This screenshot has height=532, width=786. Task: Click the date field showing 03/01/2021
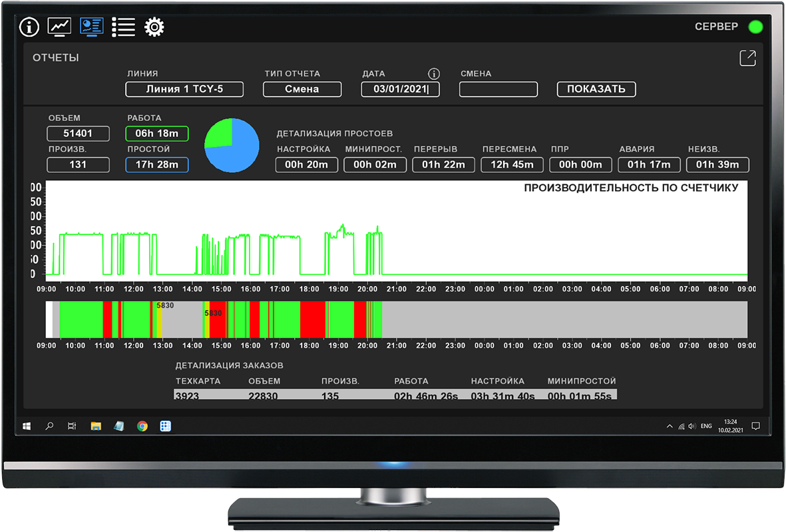401,89
